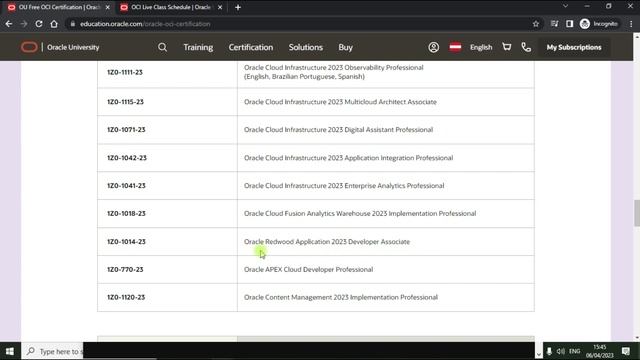Click Content Management Implementation Professional title
This screenshot has height=360, width=640.
341,297
